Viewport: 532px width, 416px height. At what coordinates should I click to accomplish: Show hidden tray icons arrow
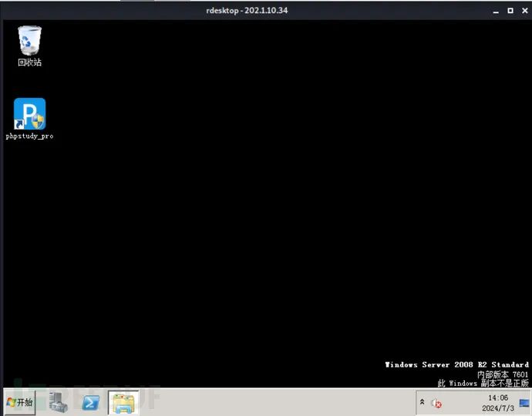pos(422,402)
